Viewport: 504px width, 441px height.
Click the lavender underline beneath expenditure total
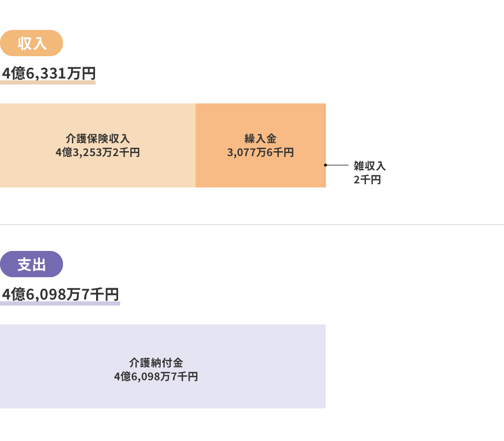pyautogui.click(x=60, y=304)
